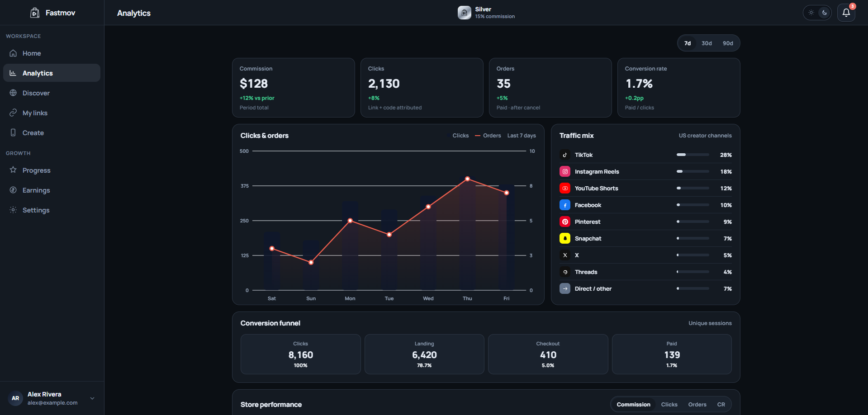The height and width of the screenshot is (415, 868).
Task: Switch Store performance to CR
Action: (x=721, y=405)
